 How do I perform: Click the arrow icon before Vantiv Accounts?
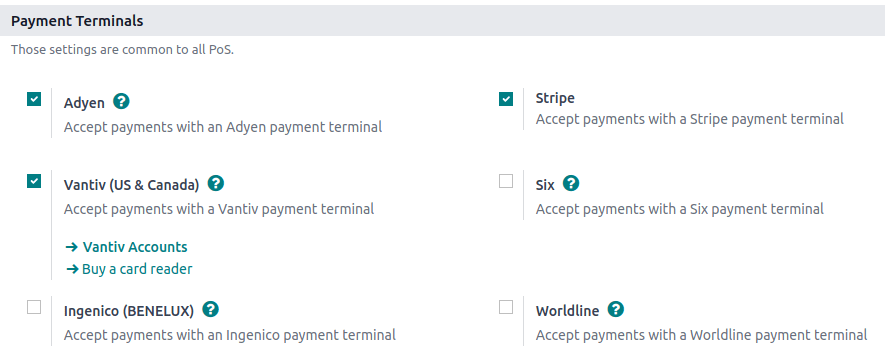(x=71, y=247)
